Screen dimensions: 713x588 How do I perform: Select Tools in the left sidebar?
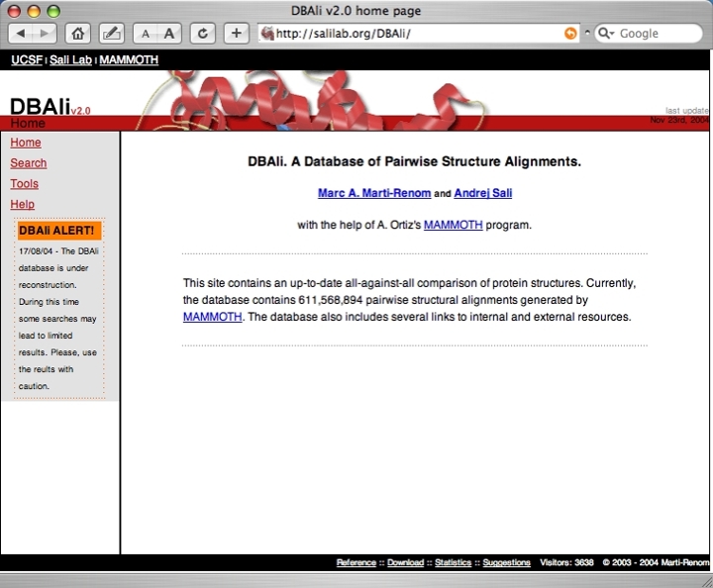(25, 184)
